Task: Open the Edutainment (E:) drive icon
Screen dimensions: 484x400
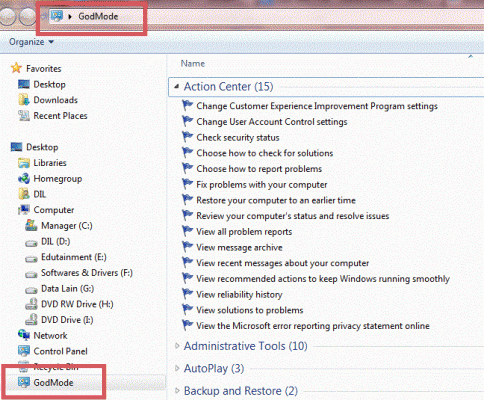Action: (31, 258)
